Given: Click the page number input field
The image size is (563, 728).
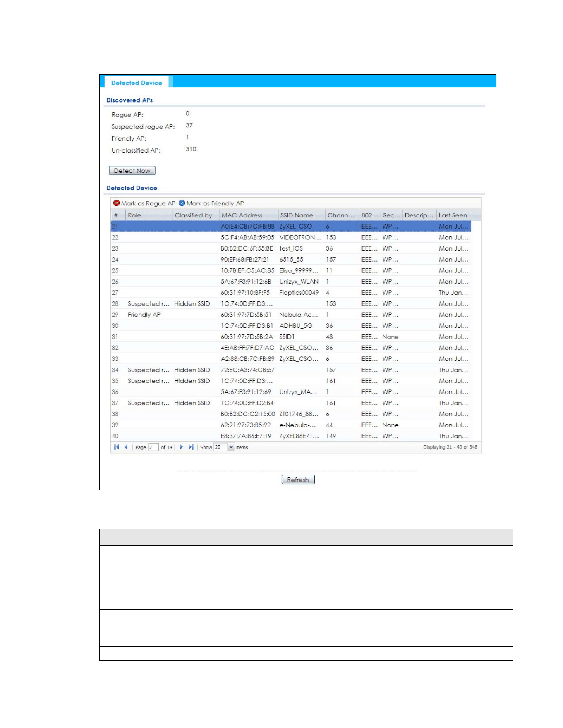Looking at the screenshot, I should click(x=153, y=447).
